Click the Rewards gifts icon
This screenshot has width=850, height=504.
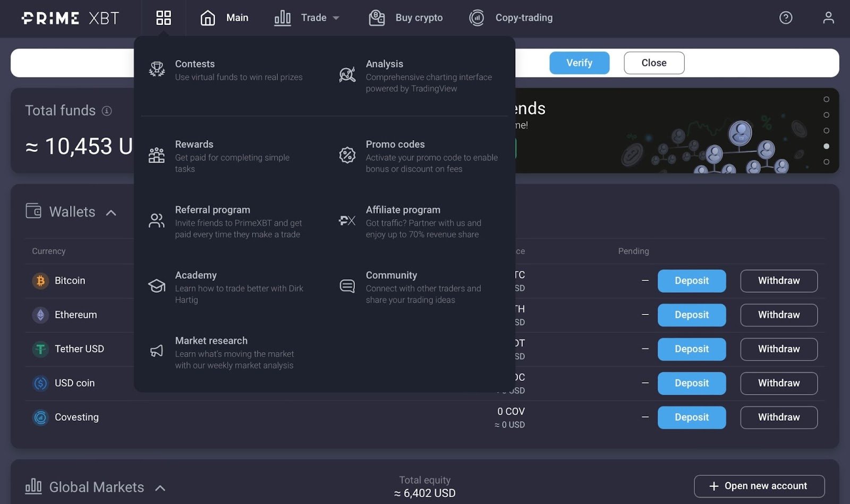(157, 155)
